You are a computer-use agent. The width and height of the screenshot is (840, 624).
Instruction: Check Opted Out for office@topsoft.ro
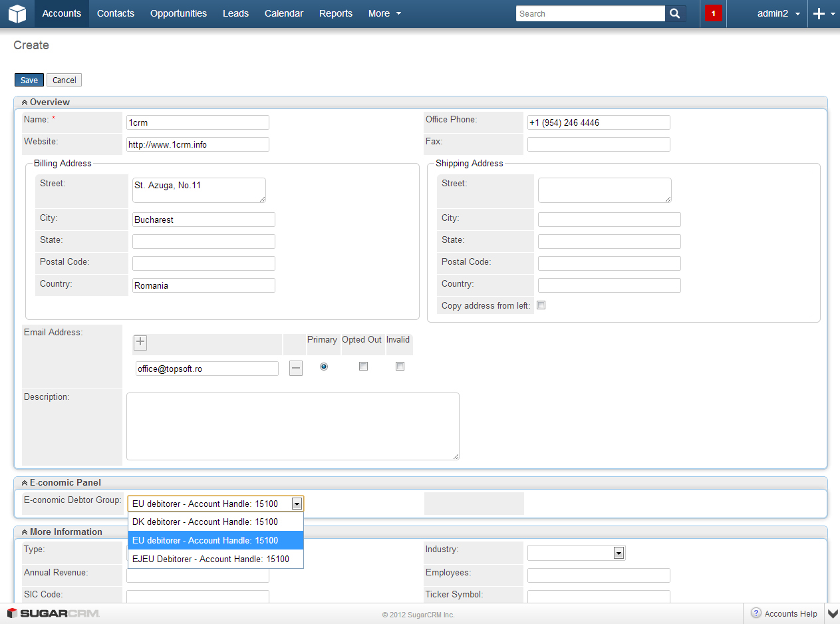pos(363,367)
